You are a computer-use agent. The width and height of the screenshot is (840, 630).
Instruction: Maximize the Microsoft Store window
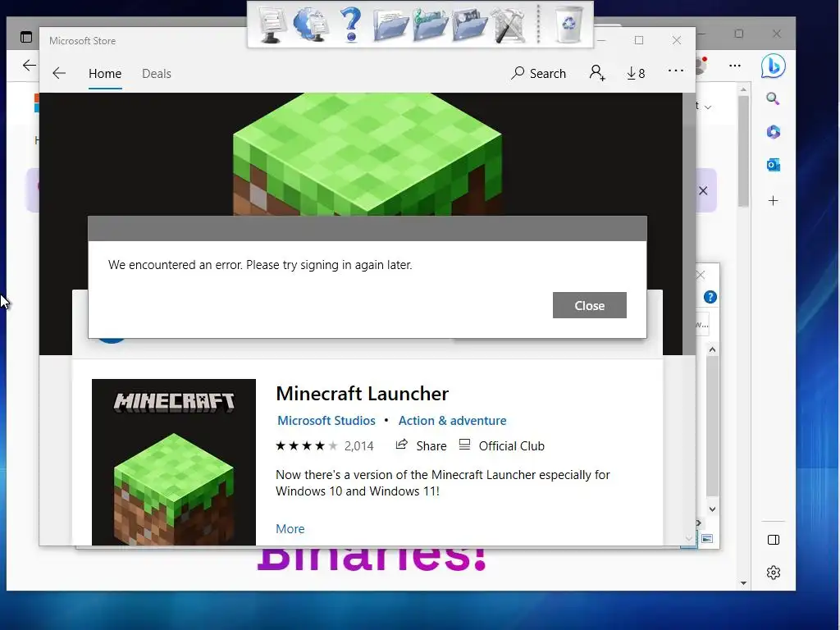click(638, 40)
